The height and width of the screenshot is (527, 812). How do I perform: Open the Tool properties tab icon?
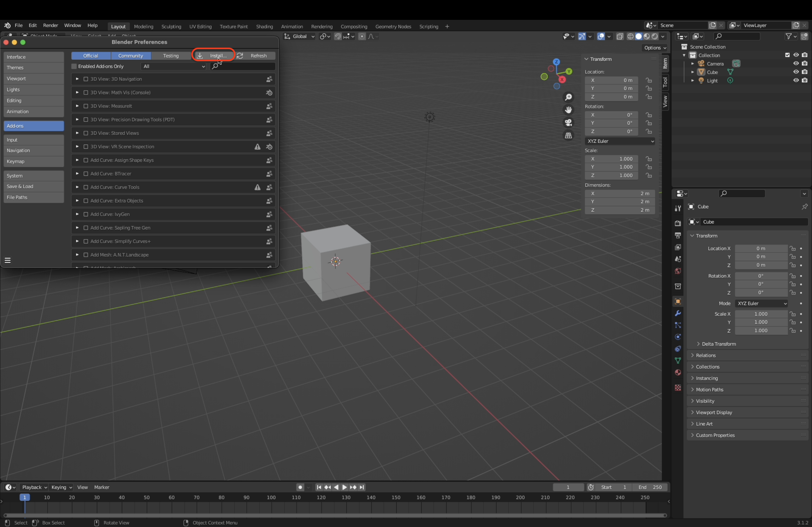click(678, 208)
